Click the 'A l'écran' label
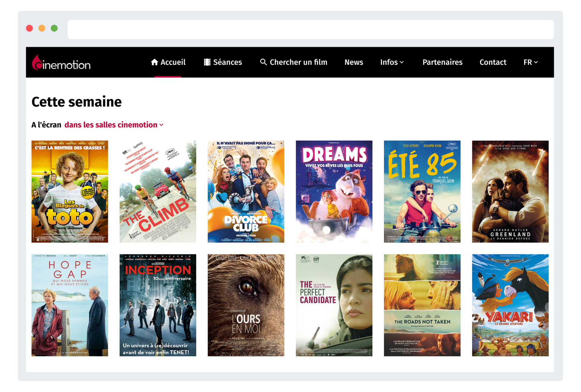 [x=46, y=125]
